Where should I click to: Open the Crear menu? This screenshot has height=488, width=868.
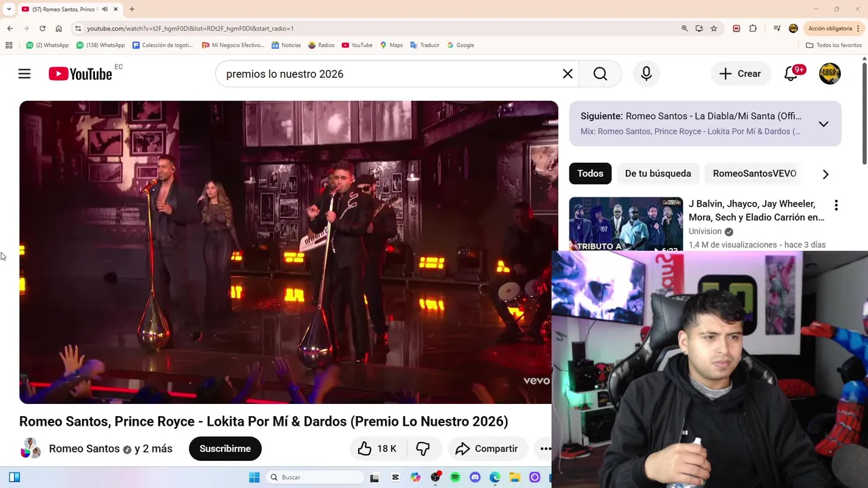tap(741, 74)
